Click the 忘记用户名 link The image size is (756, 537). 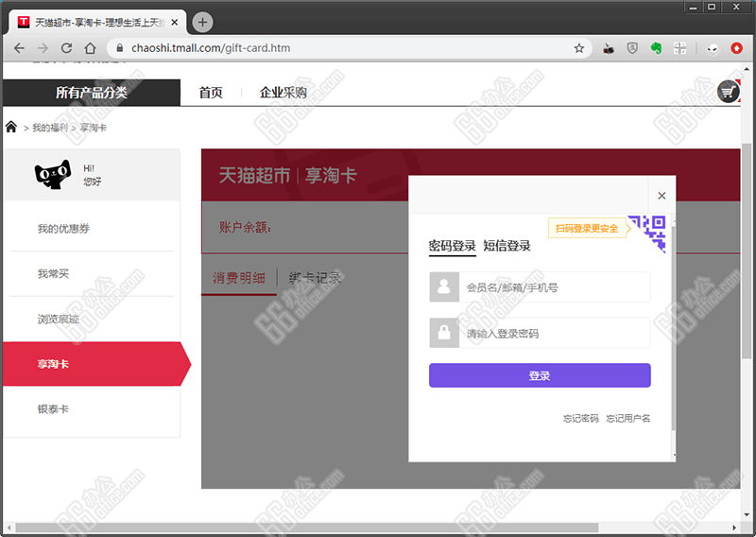tap(628, 418)
